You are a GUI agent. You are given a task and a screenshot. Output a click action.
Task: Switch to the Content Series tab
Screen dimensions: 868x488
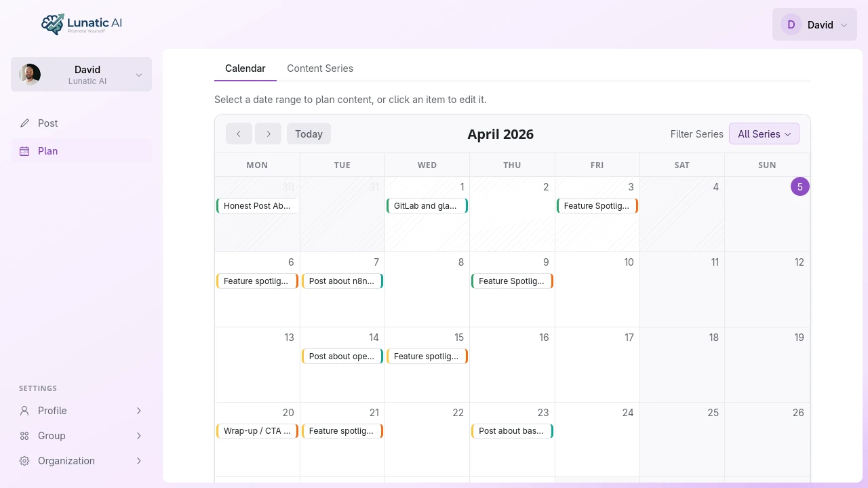[320, 68]
